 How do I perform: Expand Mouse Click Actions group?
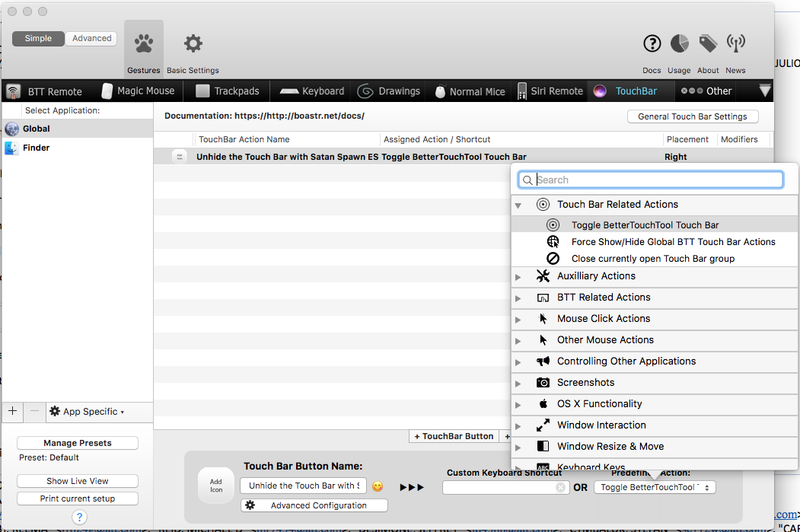click(x=518, y=320)
